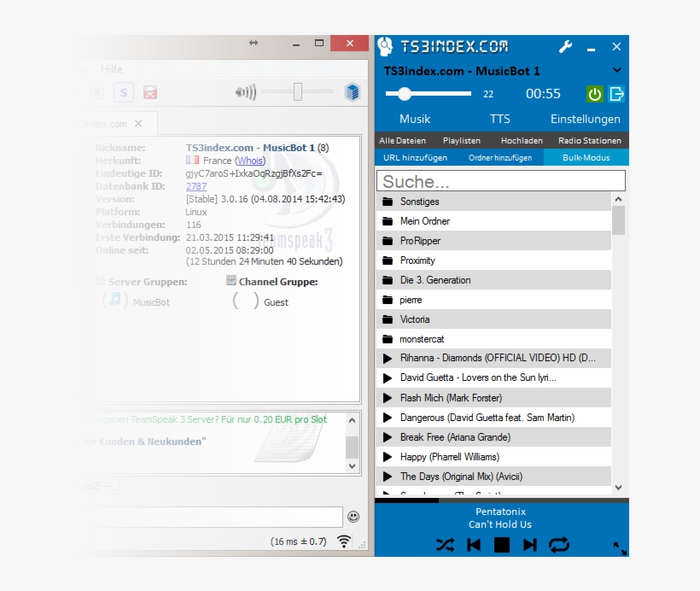Stop the current playback
The width and height of the screenshot is (700, 591).
502,545
